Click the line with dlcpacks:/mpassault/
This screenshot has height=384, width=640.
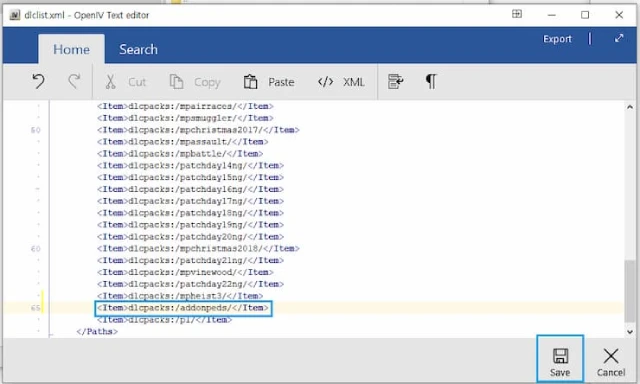[182, 142]
